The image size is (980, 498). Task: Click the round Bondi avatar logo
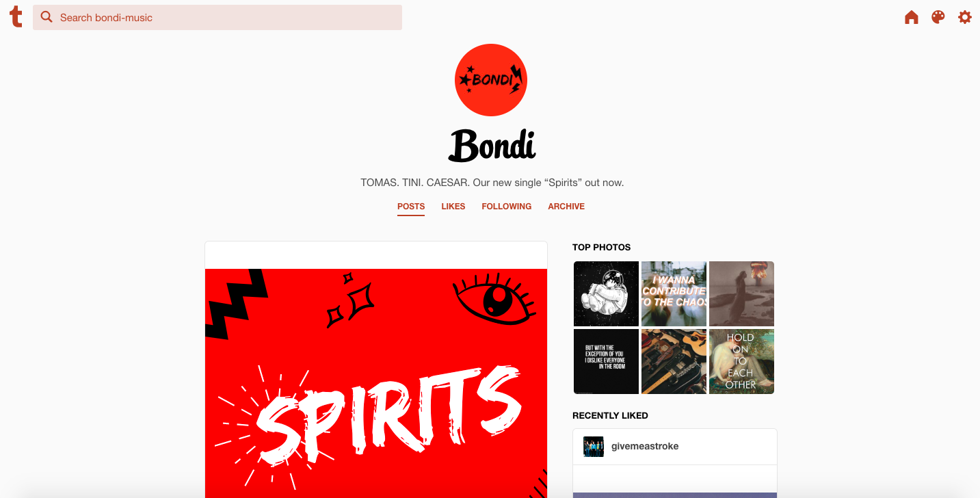pyautogui.click(x=490, y=80)
